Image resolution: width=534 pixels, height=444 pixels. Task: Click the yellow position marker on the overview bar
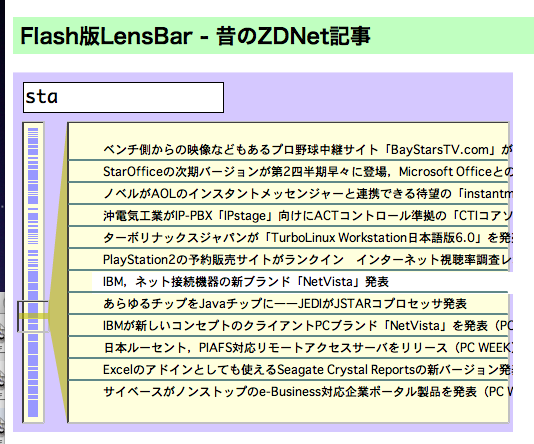(33, 316)
